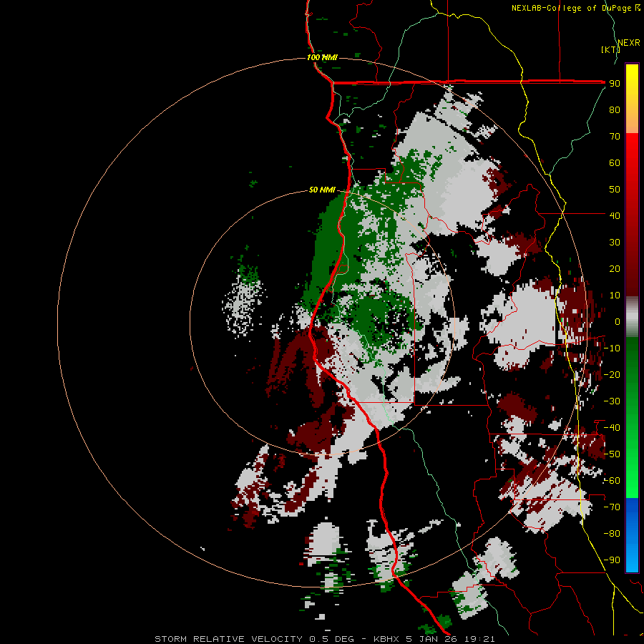
Task: Click the -40 scale label
Action: point(612,428)
